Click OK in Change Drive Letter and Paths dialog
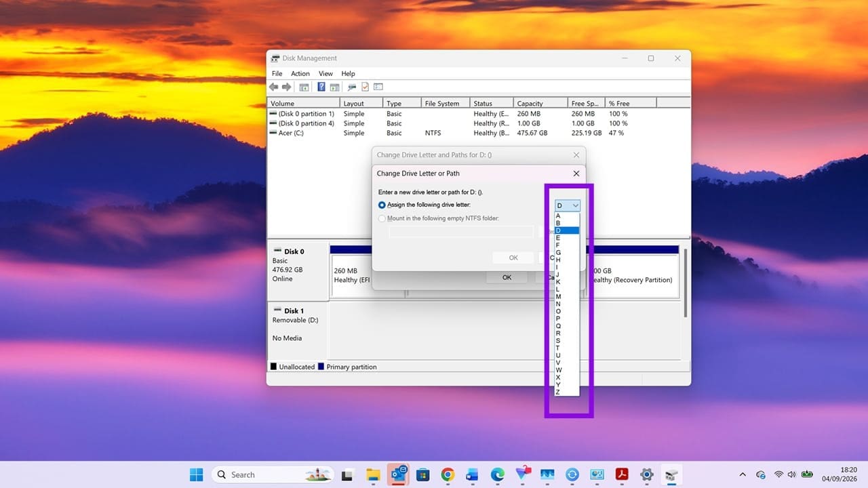Screen dimensions: 868x488 [x=507, y=277]
